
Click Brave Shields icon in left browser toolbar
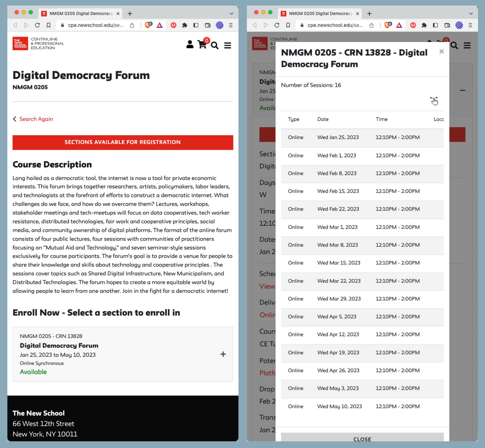[148, 25]
